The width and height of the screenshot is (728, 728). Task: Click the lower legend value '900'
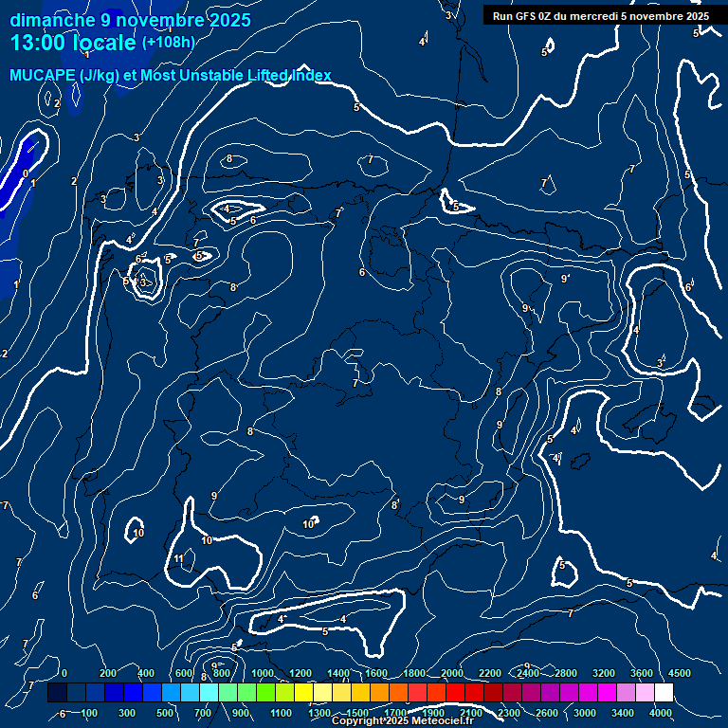pos(241,713)
